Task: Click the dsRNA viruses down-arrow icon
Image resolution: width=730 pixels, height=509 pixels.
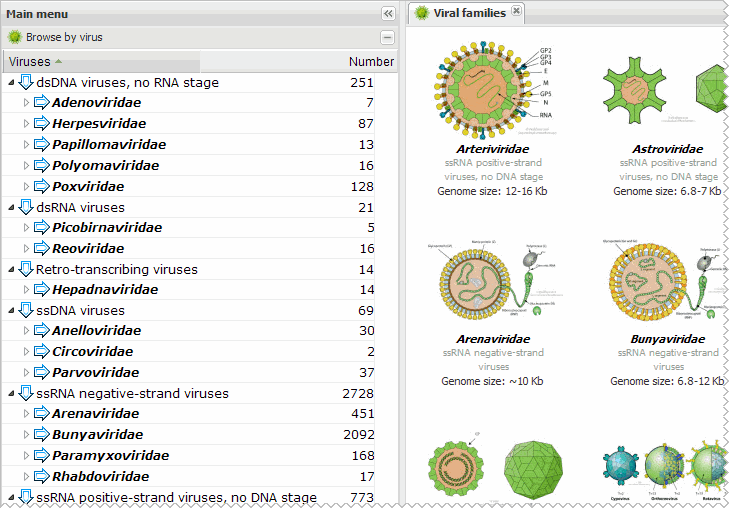Action: click(26, 207)
